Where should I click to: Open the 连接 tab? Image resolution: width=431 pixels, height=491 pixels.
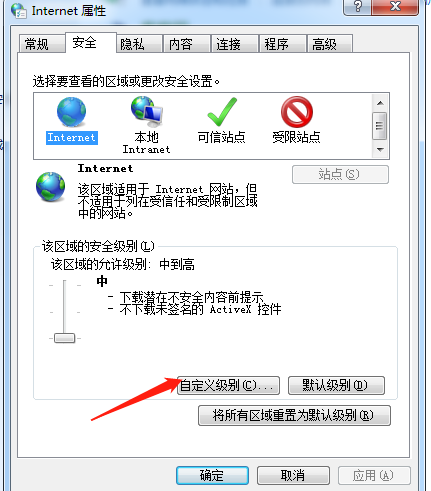[235, 44]
